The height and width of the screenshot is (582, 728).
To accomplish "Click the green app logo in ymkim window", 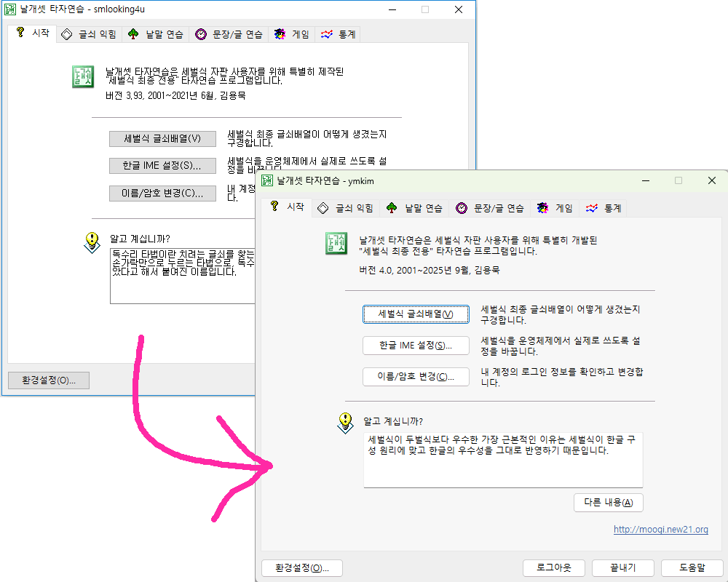I will pyautogui.click(x=336, y=243).
